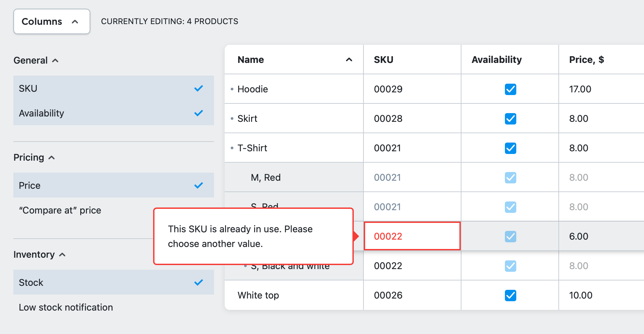This screenshot has width=644, height=334.
Task: Collapse the Pricing section
Action: (52, 157)
